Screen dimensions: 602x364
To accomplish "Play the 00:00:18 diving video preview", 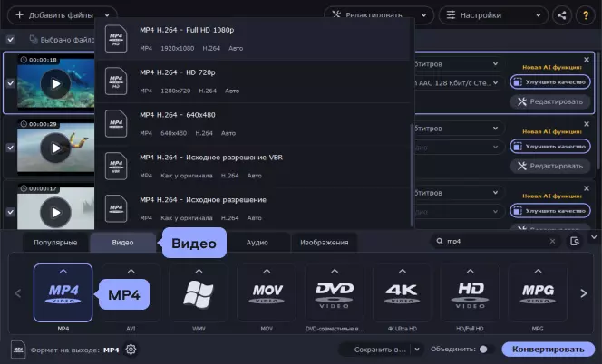I will 55,83.
